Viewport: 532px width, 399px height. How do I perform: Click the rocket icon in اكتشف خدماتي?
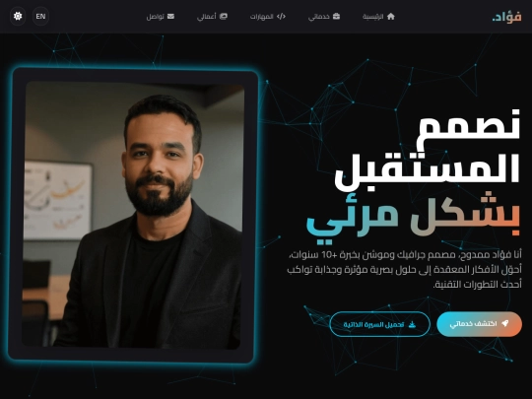tap(504, 323)
